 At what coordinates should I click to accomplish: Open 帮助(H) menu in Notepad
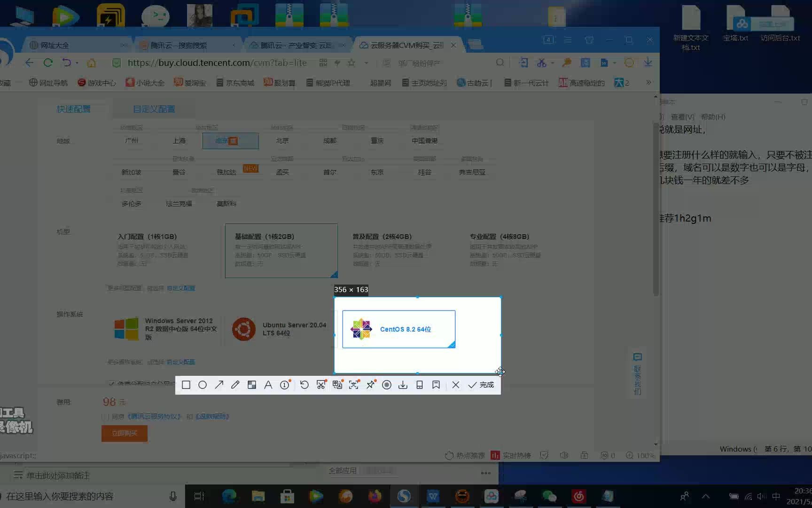pos(713,117)
